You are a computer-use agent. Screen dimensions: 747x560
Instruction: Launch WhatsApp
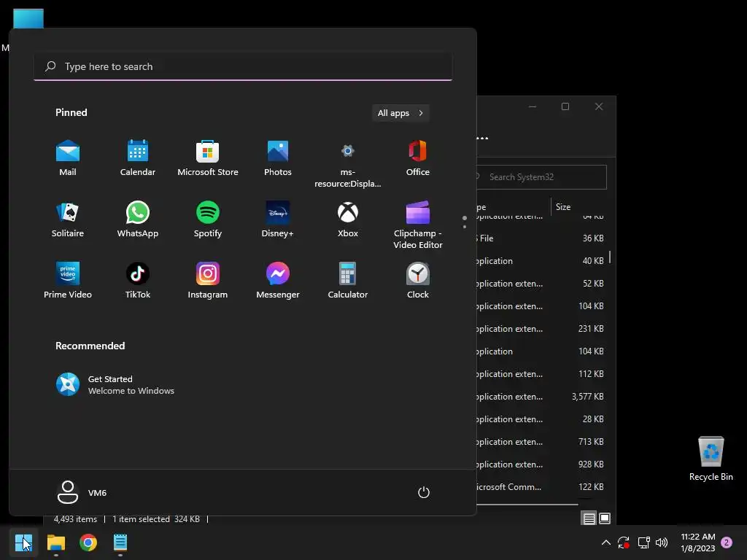click(138, 219)
